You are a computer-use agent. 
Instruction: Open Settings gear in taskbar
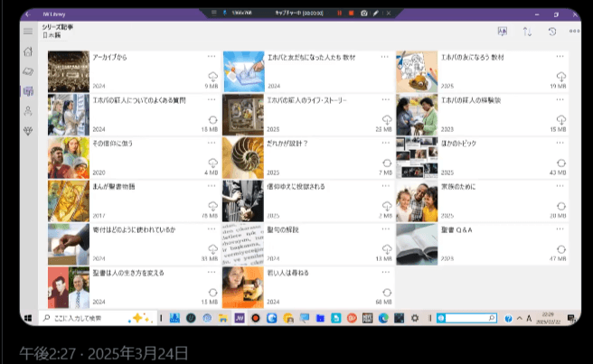click(x=415, y=318)
